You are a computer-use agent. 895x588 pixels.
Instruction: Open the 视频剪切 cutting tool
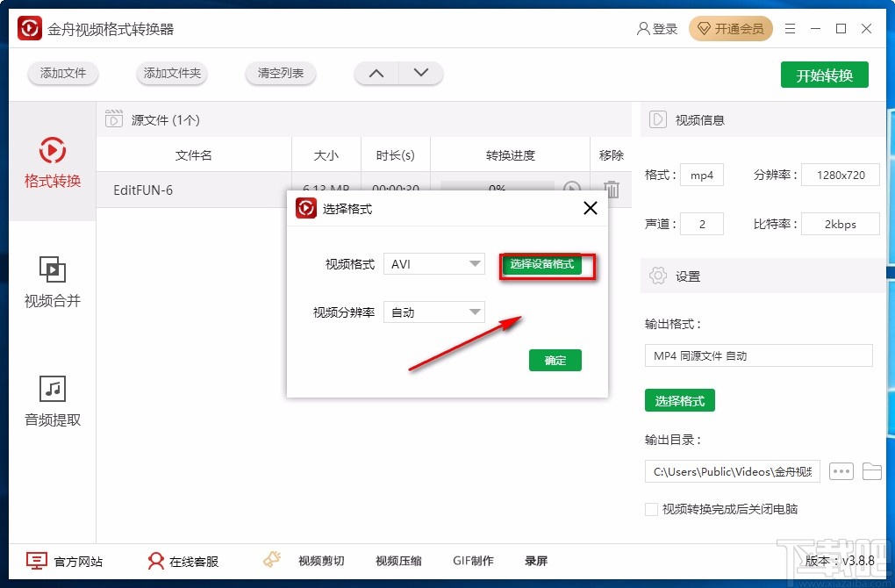point(321,561)
